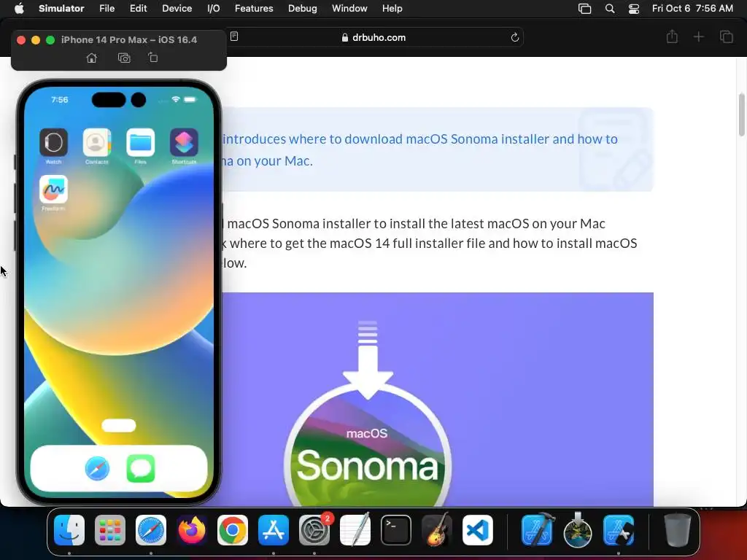This screenshot has width=747, height=560.
Task: Tap the home screen Search pill
Action: 119,425
